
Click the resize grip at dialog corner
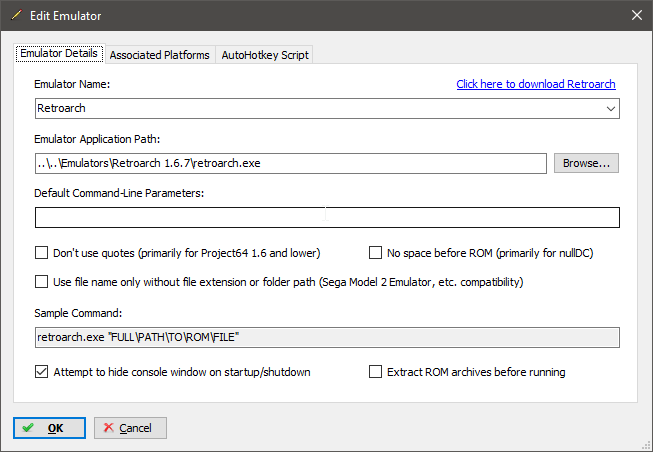point(647,446)
